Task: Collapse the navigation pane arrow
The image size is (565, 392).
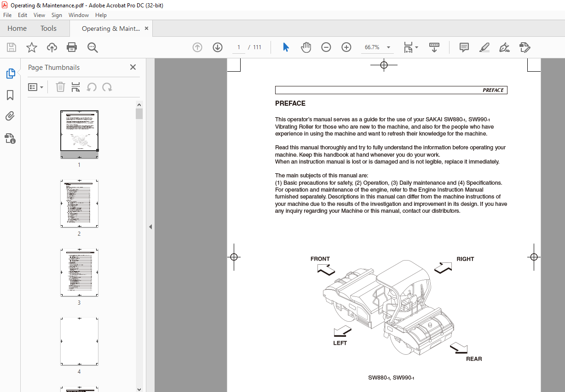Action: click(x=150, y=227)
